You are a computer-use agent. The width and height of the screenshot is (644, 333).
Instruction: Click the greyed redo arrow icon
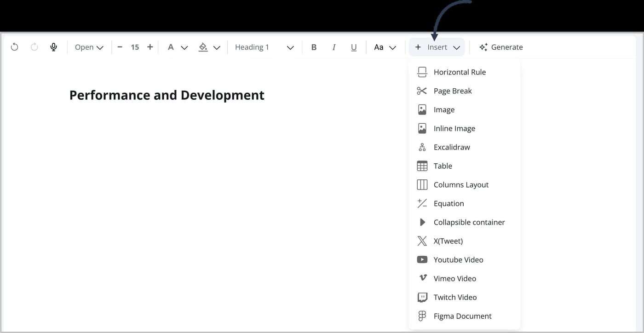[34, 47]
